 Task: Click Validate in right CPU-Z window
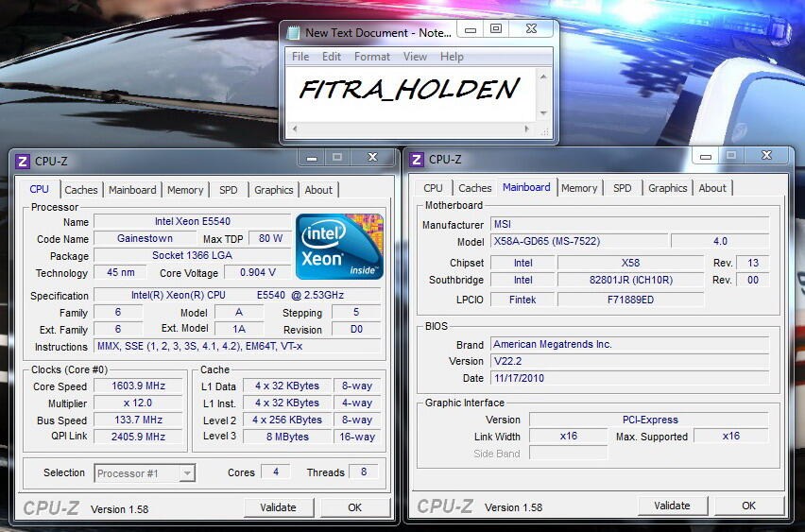[x=672, y=506]
